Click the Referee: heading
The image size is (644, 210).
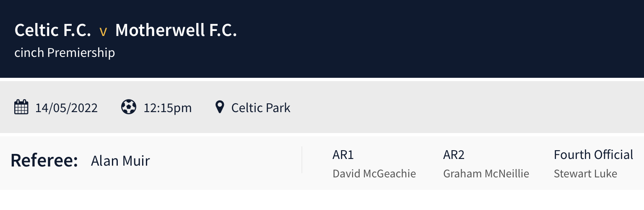coord(44,161)
